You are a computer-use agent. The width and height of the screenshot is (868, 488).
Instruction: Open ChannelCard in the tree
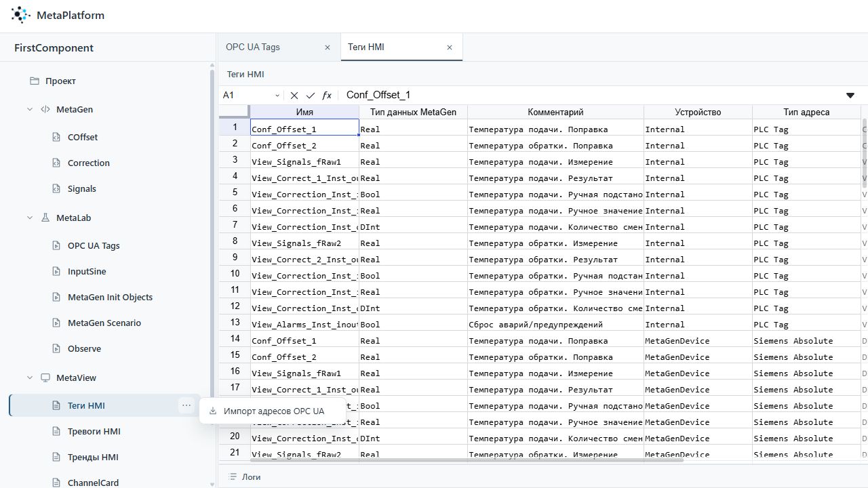pyautogui.click(x=93, y=483)
